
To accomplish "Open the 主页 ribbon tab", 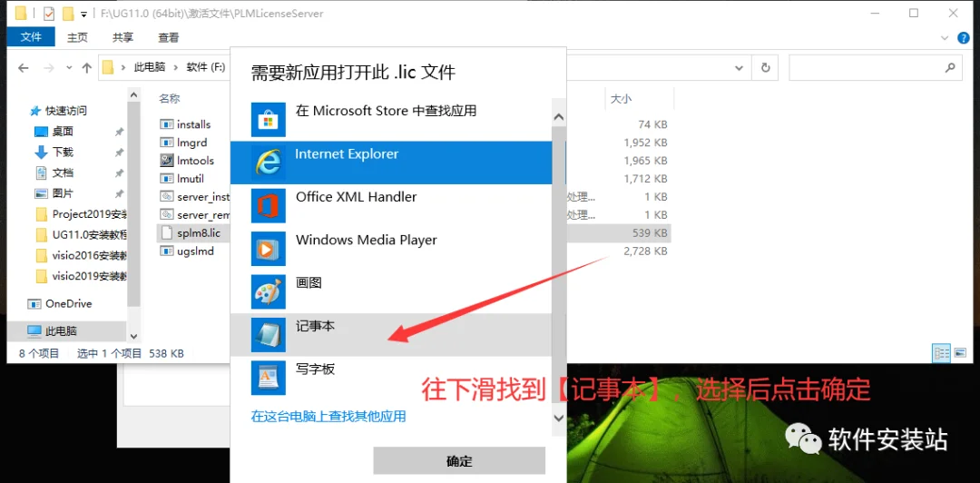I will pos(77,37).
